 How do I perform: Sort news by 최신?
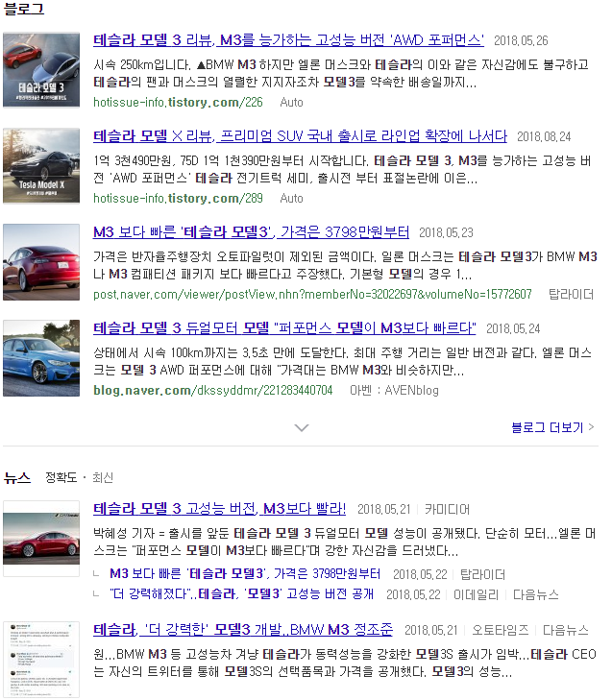103,477
